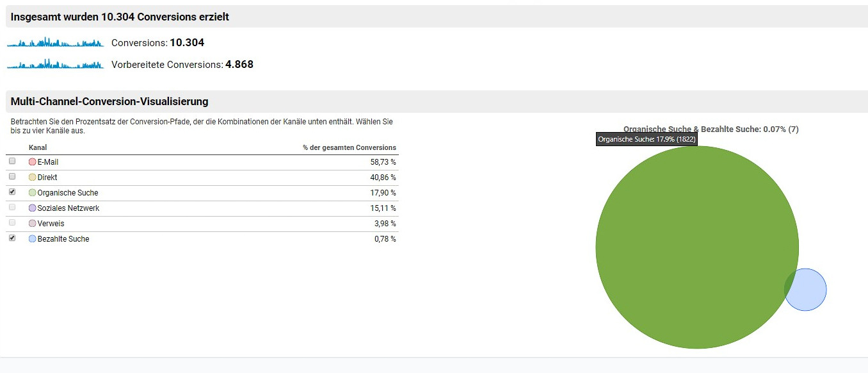The image size is (868, 373).
Task: Click the blue Bezahlte Suche dot
Action: coord(33,239)
